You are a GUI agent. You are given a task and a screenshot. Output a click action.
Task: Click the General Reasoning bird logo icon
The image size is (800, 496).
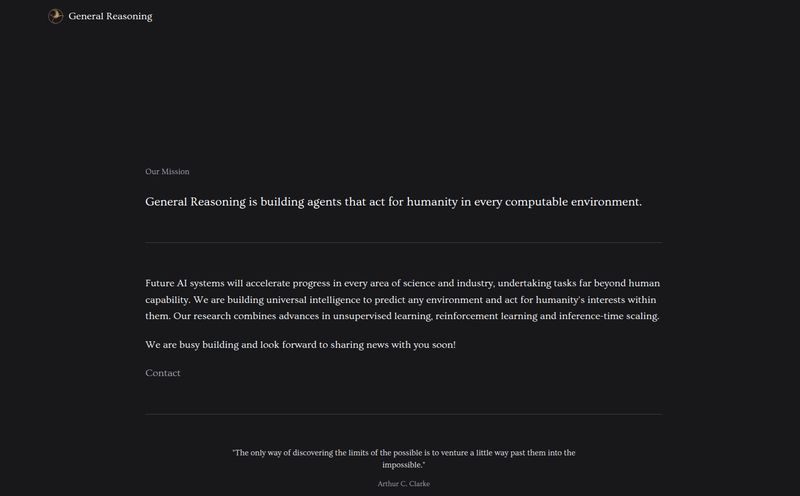[56, 16]
